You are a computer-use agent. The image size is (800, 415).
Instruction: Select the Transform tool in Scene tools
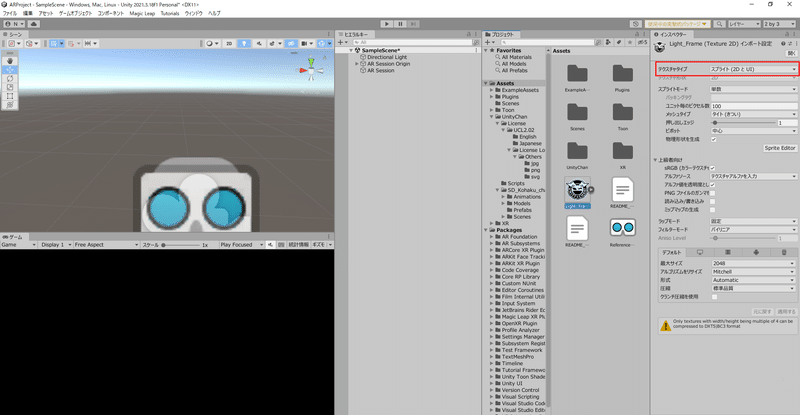10,104
